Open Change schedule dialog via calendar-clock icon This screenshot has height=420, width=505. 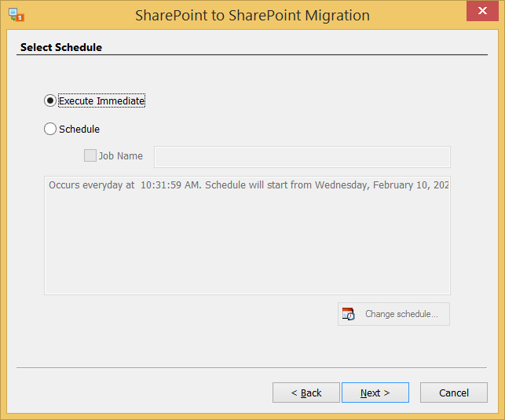[349, 314]
